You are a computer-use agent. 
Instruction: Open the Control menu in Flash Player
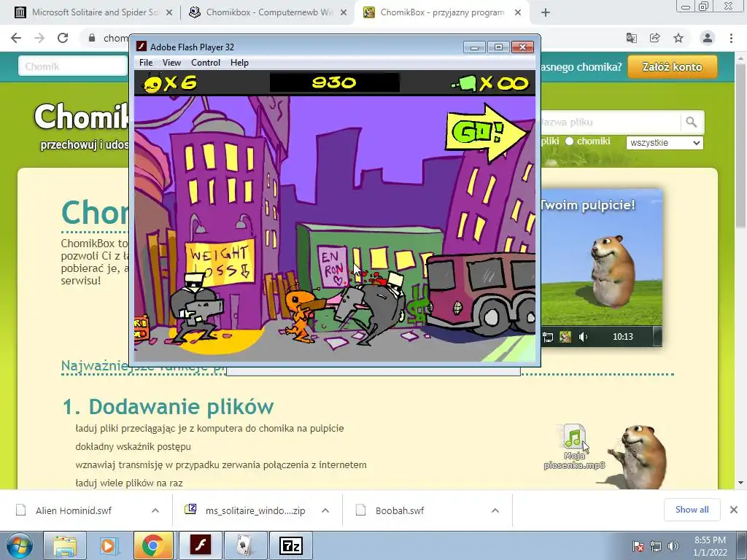pos(205,63)
